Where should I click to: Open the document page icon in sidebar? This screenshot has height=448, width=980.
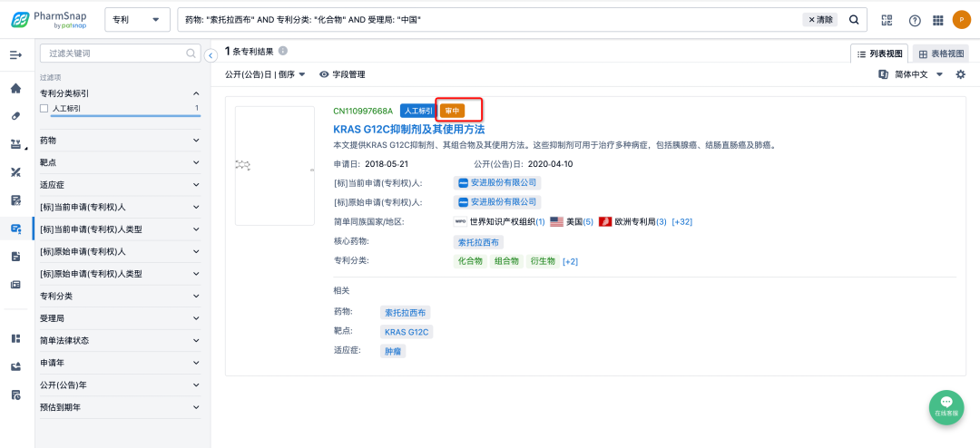coord(16,257)
